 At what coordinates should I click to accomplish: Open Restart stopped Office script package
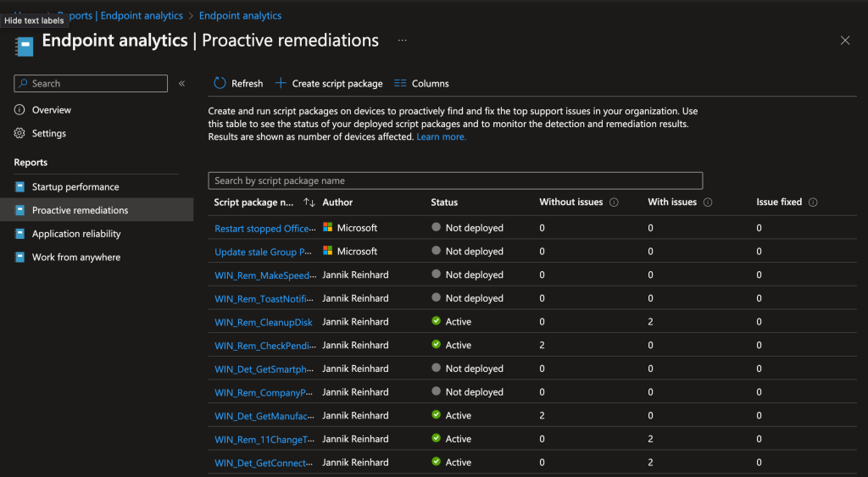click(x=264, y=228)
